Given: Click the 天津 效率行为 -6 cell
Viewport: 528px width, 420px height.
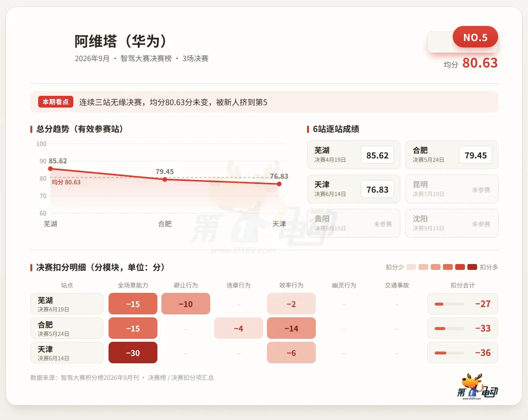Looking at the screenshot, I should (x=291, y=353).
